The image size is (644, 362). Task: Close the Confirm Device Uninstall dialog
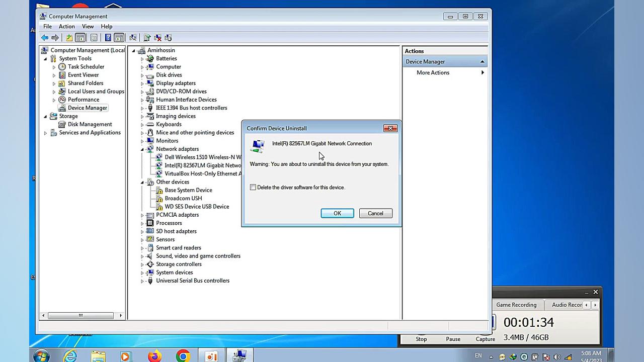click(x=390, y=128)
